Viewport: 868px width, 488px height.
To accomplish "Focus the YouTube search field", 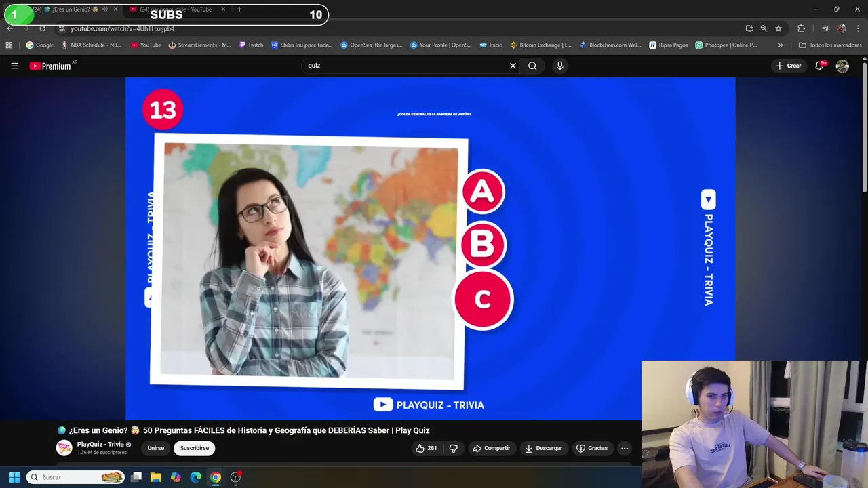I will point(406,66).
